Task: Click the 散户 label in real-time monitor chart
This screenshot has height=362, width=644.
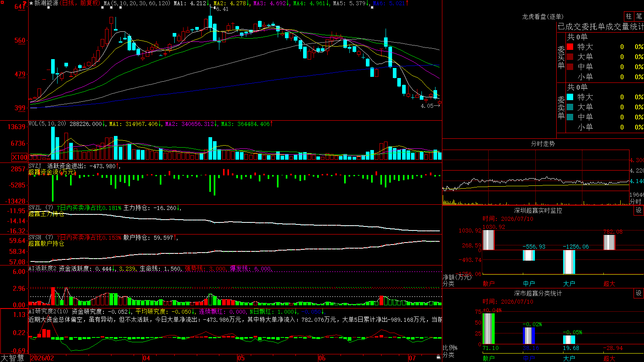Action: (489, 284)
